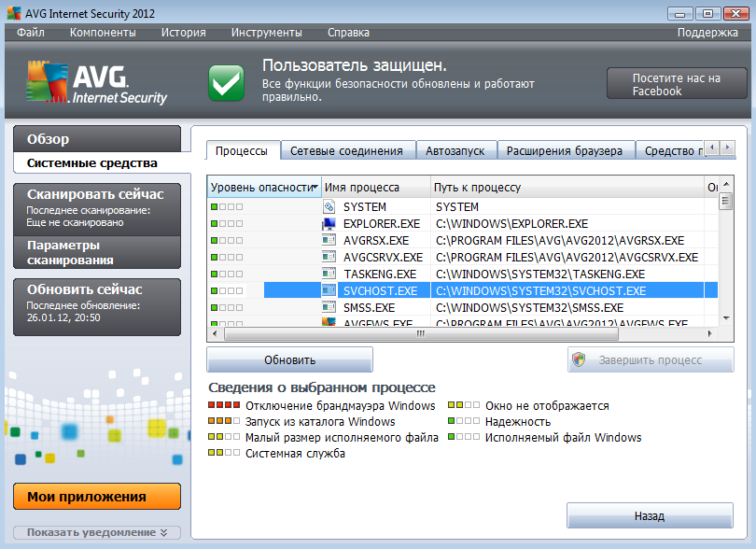Click the Запуск из каталога Windows detail
Screen dimensions: 756x549
319,422
